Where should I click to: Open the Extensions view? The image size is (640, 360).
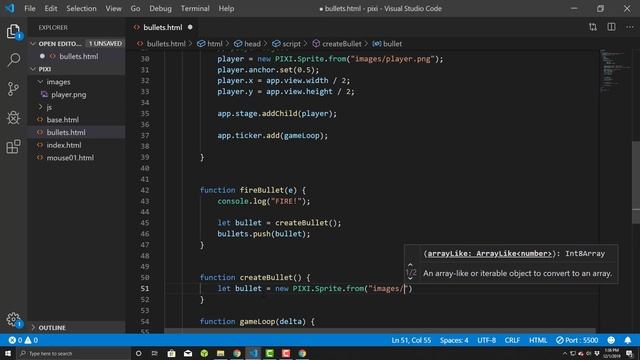[x=13, y=146]
